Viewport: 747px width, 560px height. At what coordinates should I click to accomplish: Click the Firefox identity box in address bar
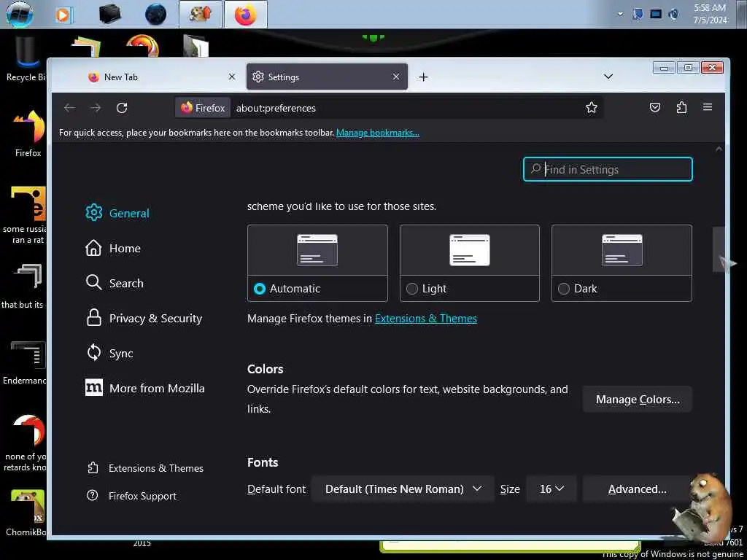tap(203, 108)
